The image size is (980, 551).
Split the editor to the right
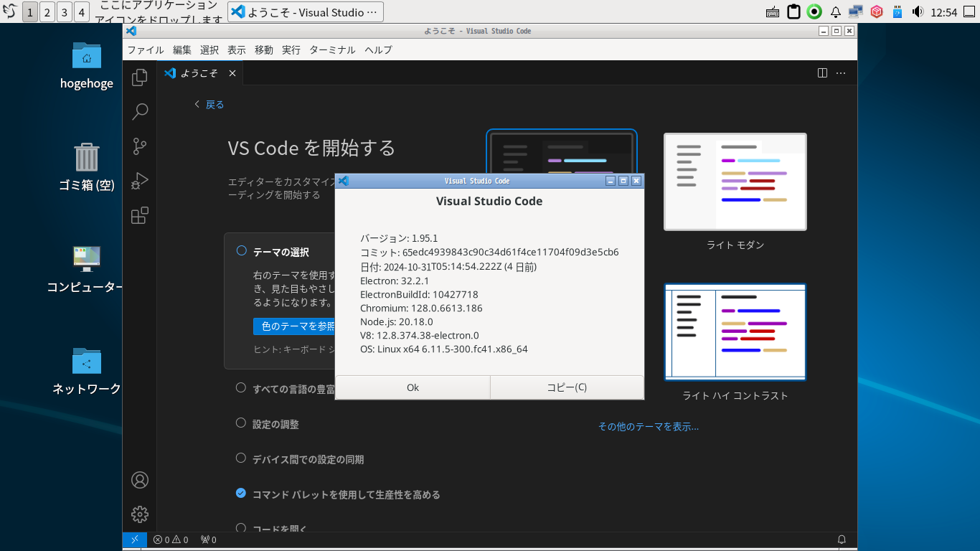[823, 73]
